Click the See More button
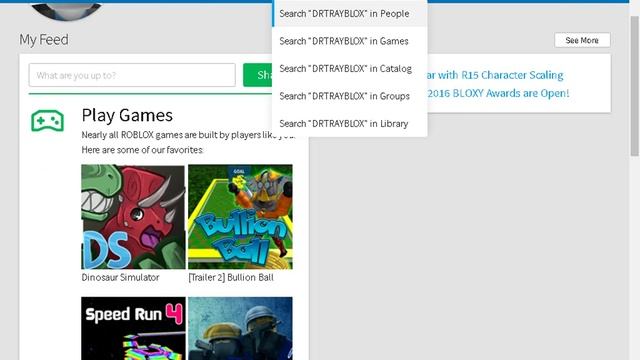 click(x=582, y=40)
